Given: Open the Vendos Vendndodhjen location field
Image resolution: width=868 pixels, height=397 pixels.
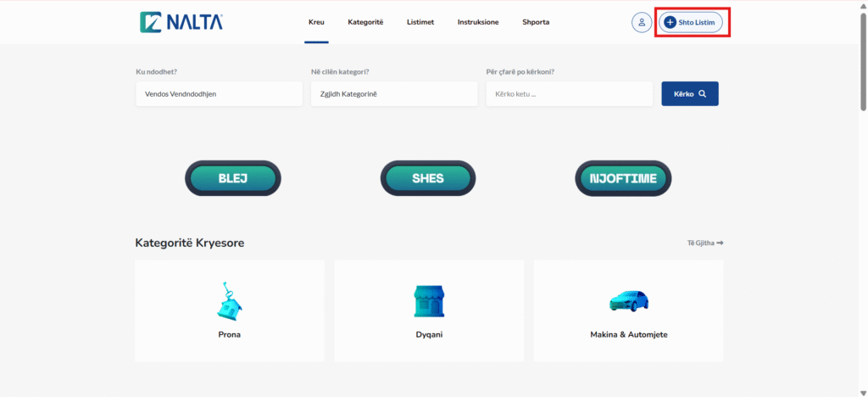Looking at the screenshot, I should tap(219, 94).
